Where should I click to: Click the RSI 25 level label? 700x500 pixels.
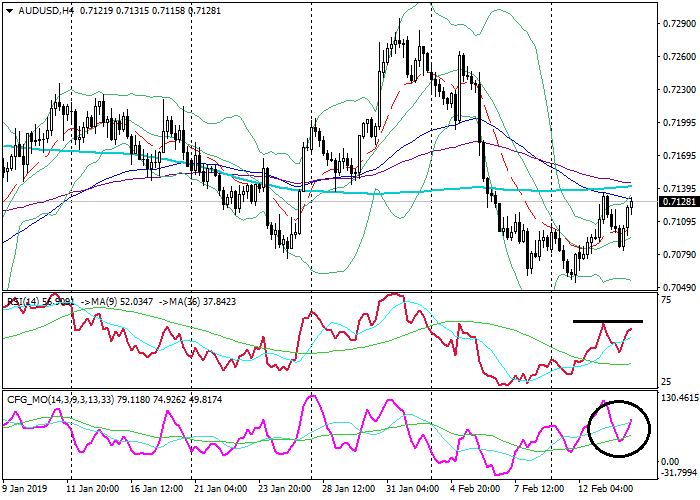(x=665, y=382)
